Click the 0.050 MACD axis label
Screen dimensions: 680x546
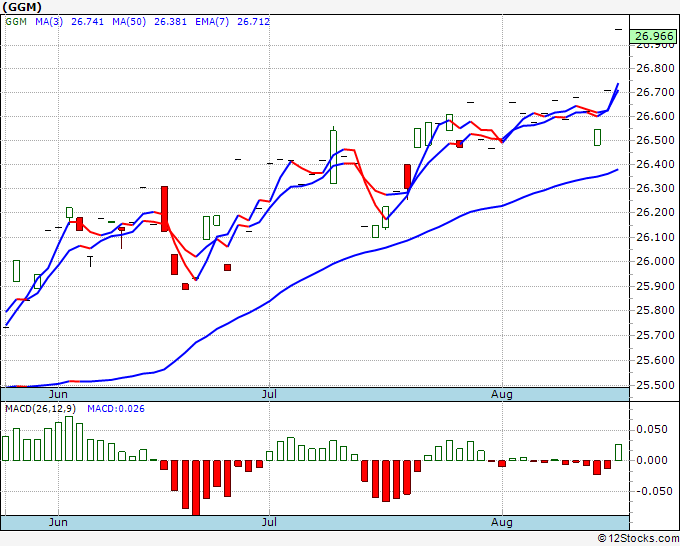click(651, 429)
